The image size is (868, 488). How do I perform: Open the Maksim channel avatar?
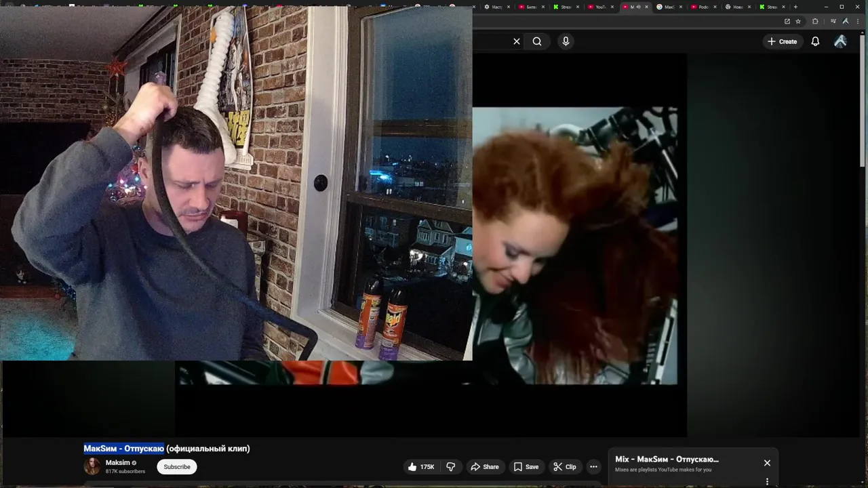coord(92,466)
